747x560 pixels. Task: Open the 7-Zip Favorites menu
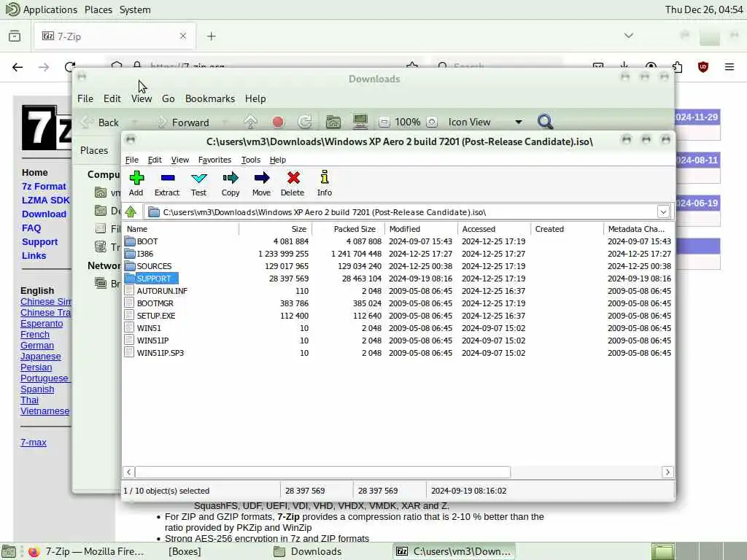click(214, 160)
